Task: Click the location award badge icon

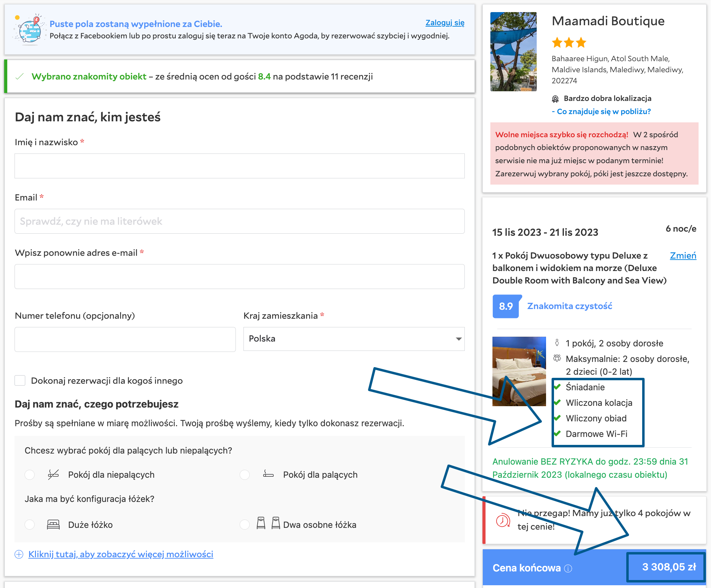Action: coord(555,99)
